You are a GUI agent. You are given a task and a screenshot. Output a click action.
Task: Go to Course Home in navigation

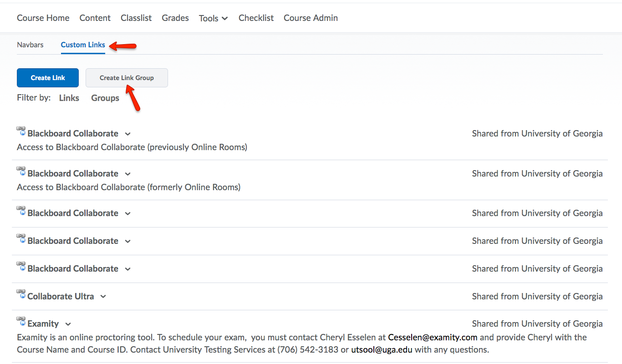pyautogui.click(x=43, y=18)
